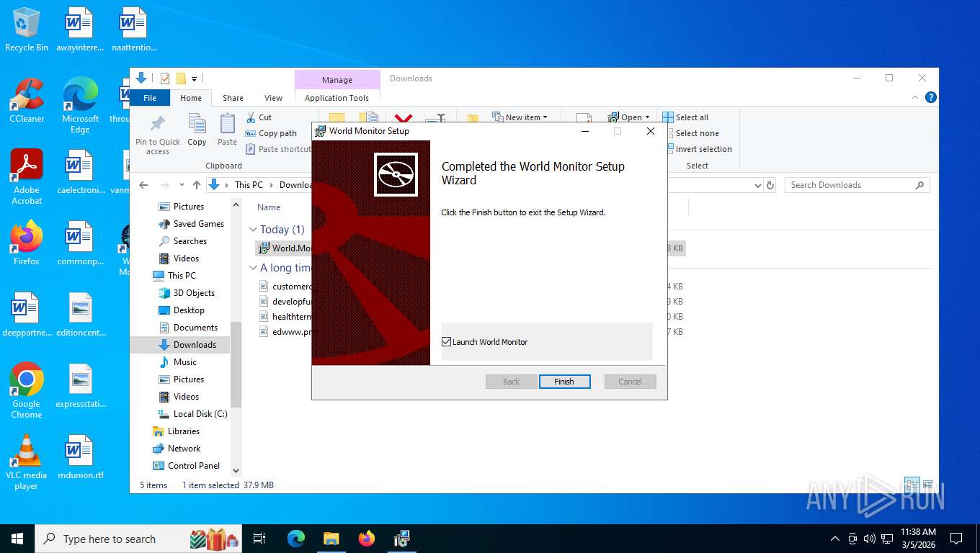The height and width of the screenshot is (553, 980).
Task: Open Task View on taskbar
Action: 259,539
